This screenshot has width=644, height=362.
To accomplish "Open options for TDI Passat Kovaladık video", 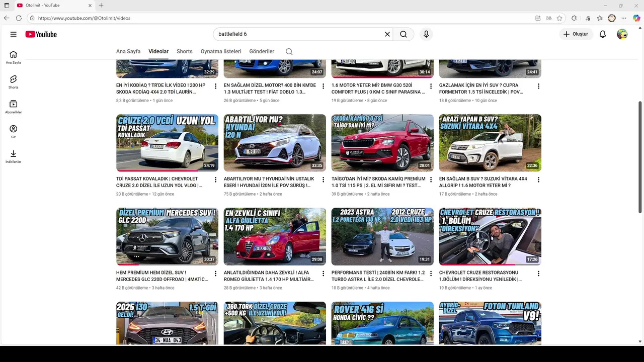I will (216, 180).
